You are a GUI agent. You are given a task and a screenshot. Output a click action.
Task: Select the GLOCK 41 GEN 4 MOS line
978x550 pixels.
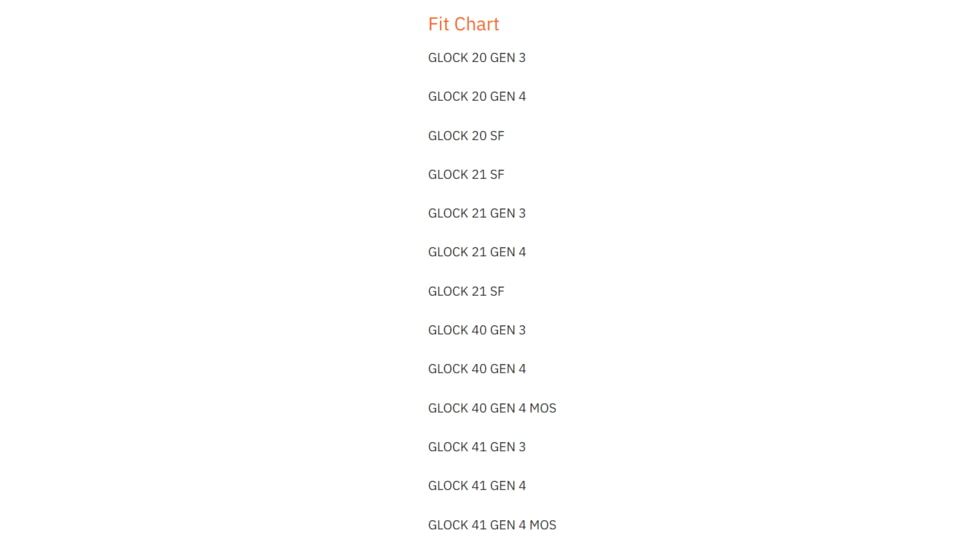coord(491,526)
